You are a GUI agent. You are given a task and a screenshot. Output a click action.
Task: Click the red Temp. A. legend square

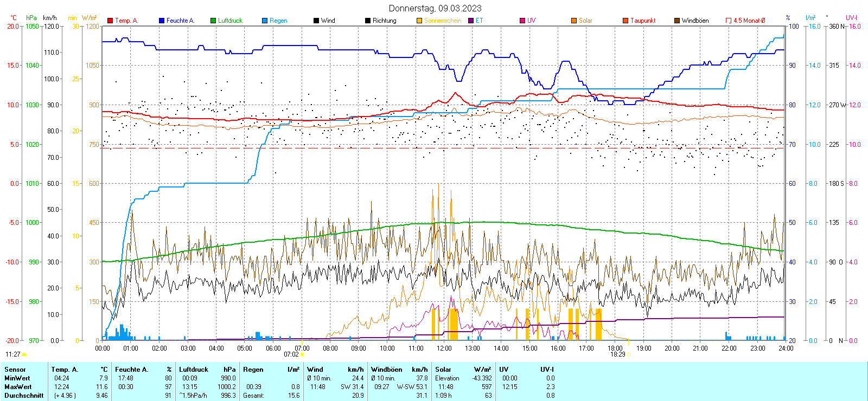pyautogui.click(x=110, y=21)
